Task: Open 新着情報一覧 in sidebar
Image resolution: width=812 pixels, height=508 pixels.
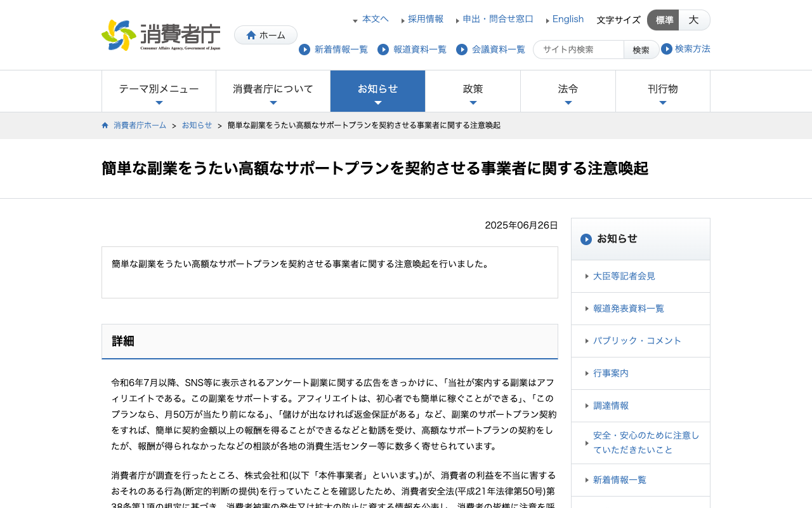Action: click(x=641, y=480)
